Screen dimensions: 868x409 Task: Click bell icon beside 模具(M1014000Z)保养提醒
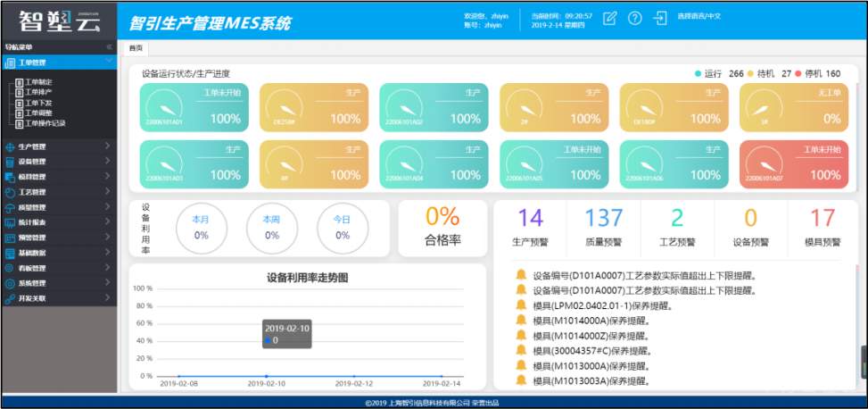click(x=521, y=335)
